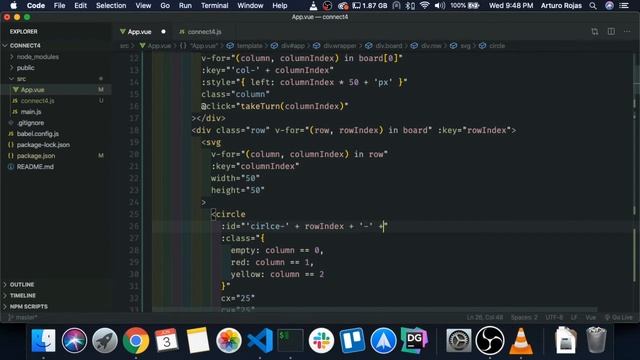Click the horizontal scrollbar in editor
The image size is (640, 360).
tap(374, 310)
